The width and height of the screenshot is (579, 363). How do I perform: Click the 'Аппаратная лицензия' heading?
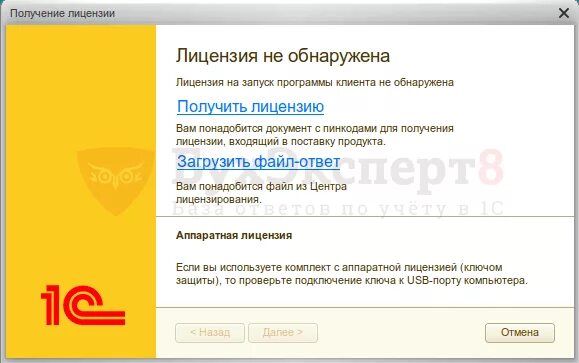[234, 235]
